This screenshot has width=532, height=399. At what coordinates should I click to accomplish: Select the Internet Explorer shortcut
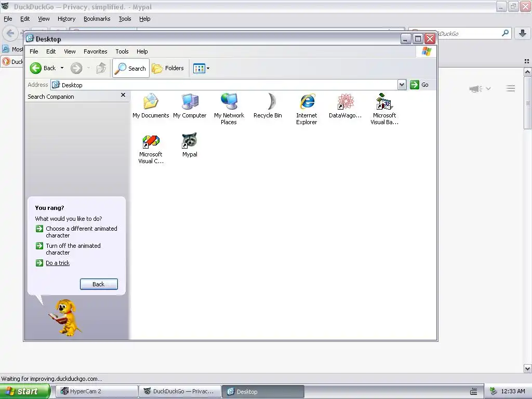click(x=307, y=109)
